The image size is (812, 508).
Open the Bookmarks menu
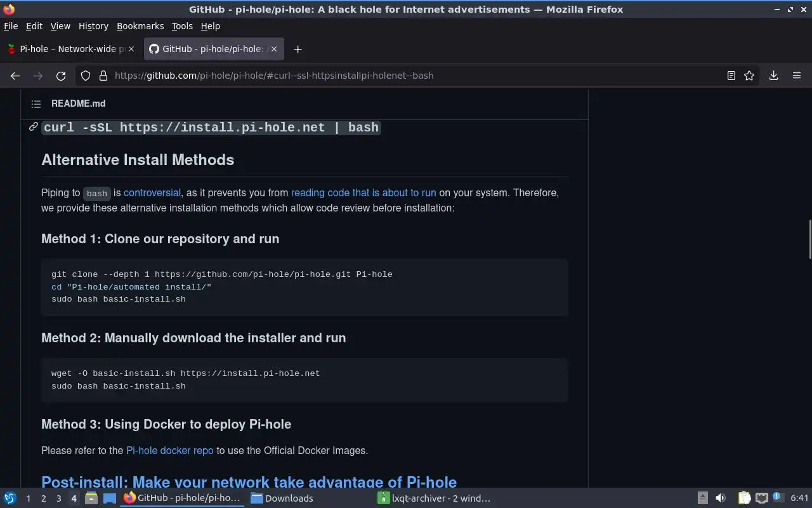pyautogui.click(x=140, y=26)
